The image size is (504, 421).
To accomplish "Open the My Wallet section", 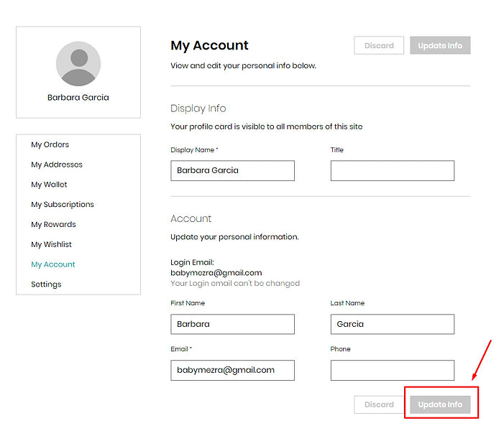I will tap(49, 185).
